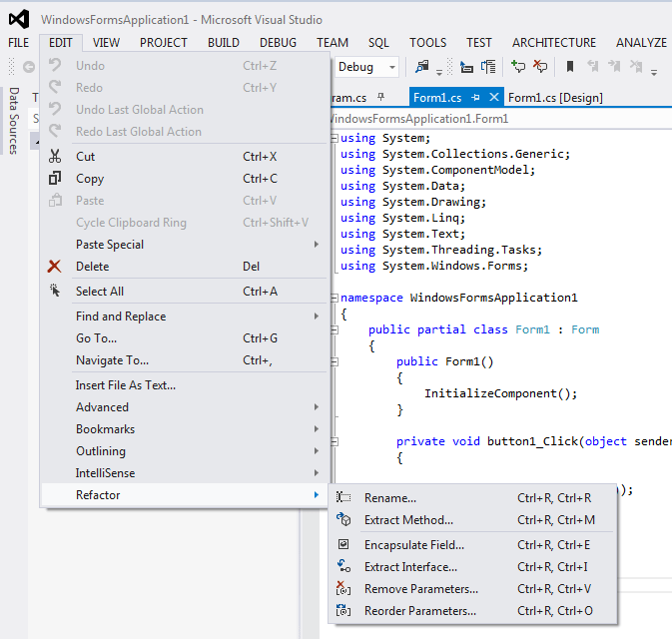Open the TEAM menu
This screenshot has width=672, height=639.
coord(333,42)
